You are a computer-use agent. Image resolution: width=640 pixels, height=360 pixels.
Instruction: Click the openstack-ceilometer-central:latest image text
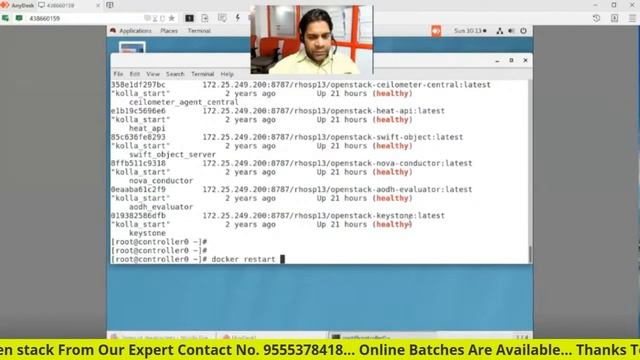point(410,84)
